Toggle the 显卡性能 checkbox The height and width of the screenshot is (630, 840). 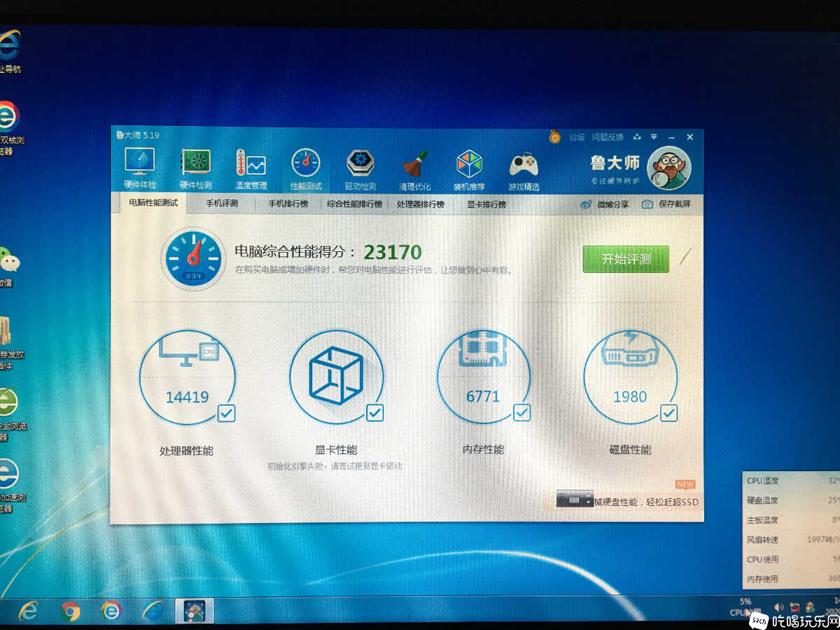coord(375,412)
